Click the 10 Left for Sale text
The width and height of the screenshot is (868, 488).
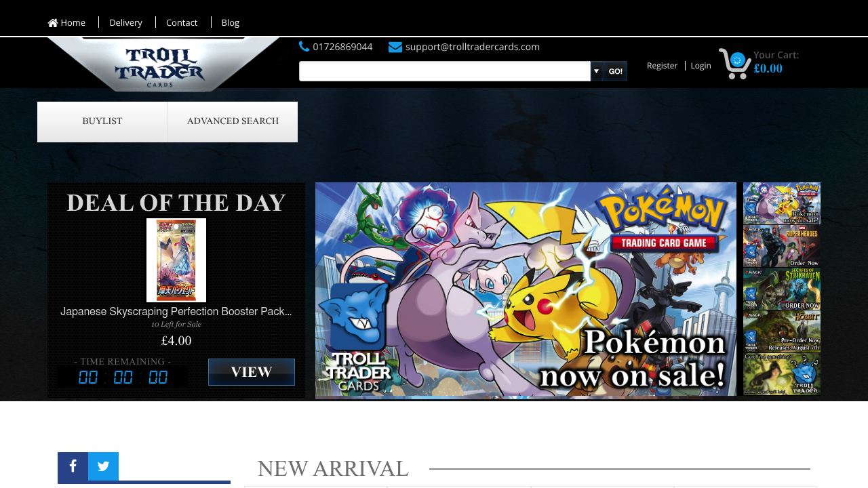(x=176, y=324)
